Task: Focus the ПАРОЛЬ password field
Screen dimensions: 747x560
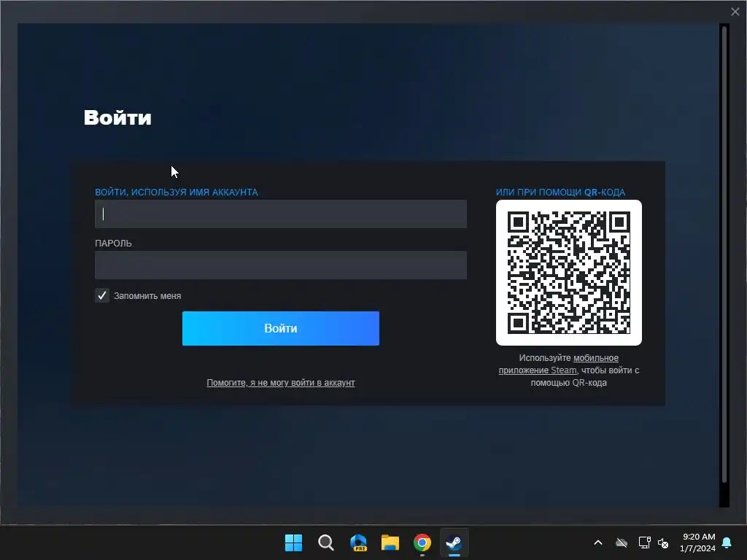Action: 281,265
